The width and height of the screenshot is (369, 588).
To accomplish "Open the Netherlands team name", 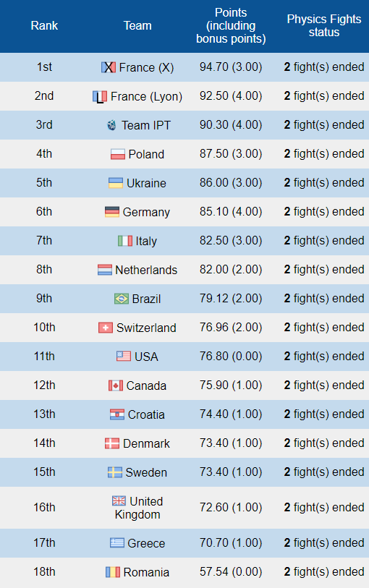I will point(146,270).
